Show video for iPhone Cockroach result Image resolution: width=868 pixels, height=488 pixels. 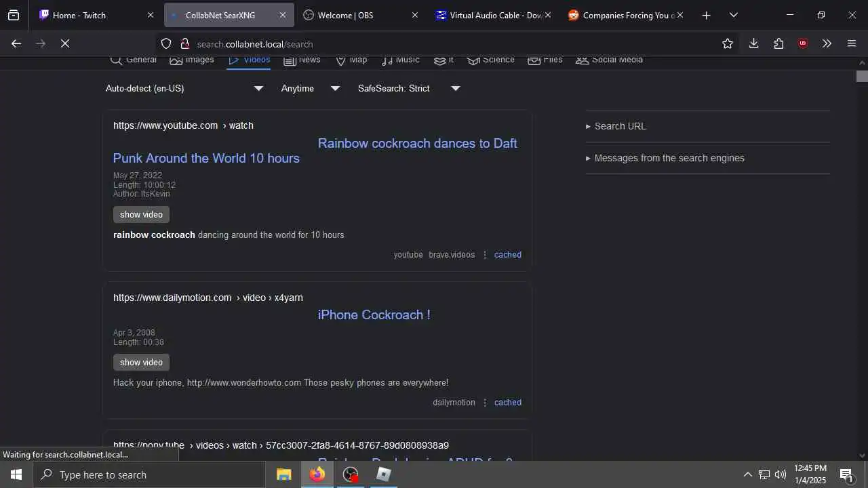[x=141, y=362]
